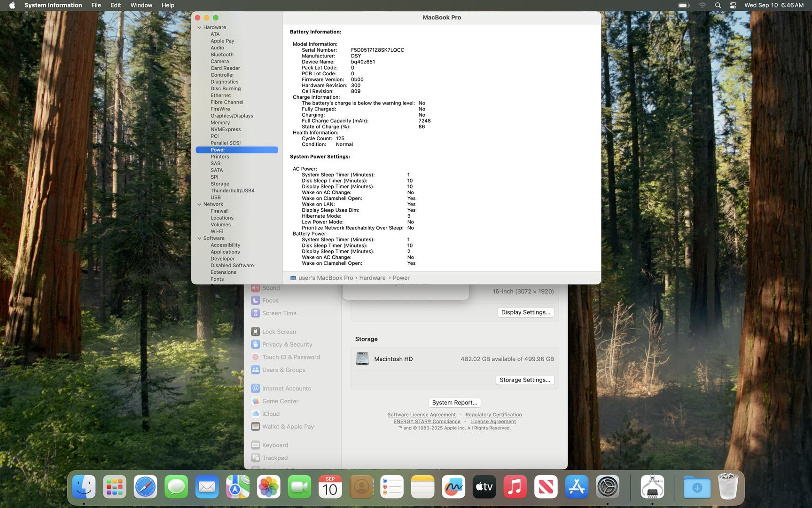This screenshot has height=508, width=812.
Task: Open License Agreement link in Settings
Action: click(x=493, y=421)
